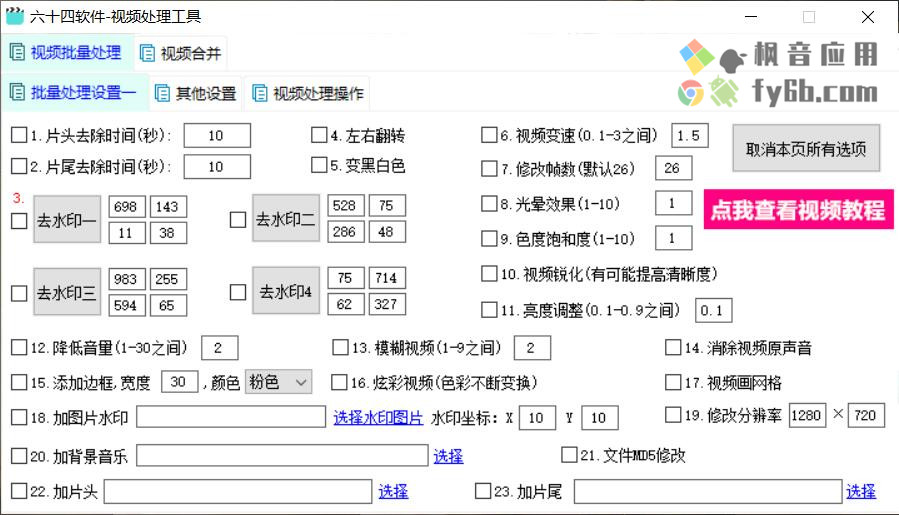899x515 pixels.
Task: Click the 选择水印图片 link
Action: pos(378,418)
